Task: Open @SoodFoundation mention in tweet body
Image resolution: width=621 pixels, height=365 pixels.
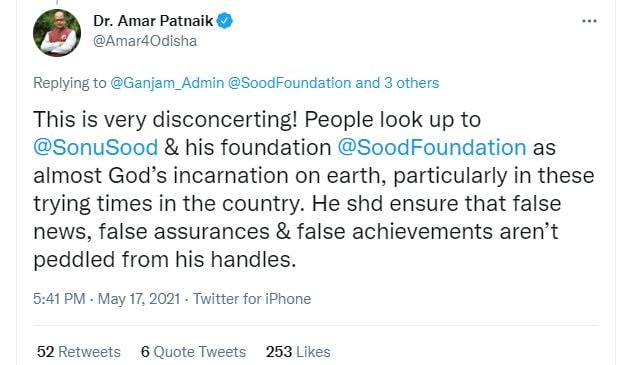Action: pyautogui.click(x=432, y=147)
